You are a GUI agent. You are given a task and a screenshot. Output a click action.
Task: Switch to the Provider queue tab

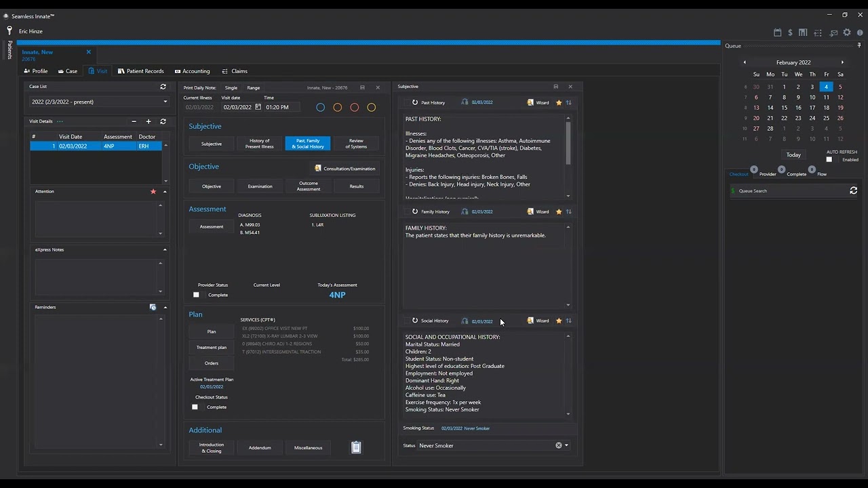click(x=768, y=174)
